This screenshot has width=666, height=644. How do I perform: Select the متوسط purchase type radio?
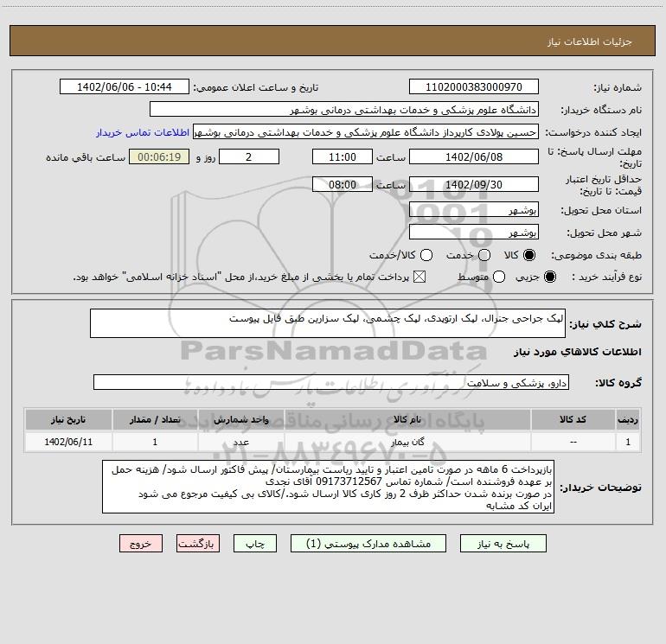499,277
